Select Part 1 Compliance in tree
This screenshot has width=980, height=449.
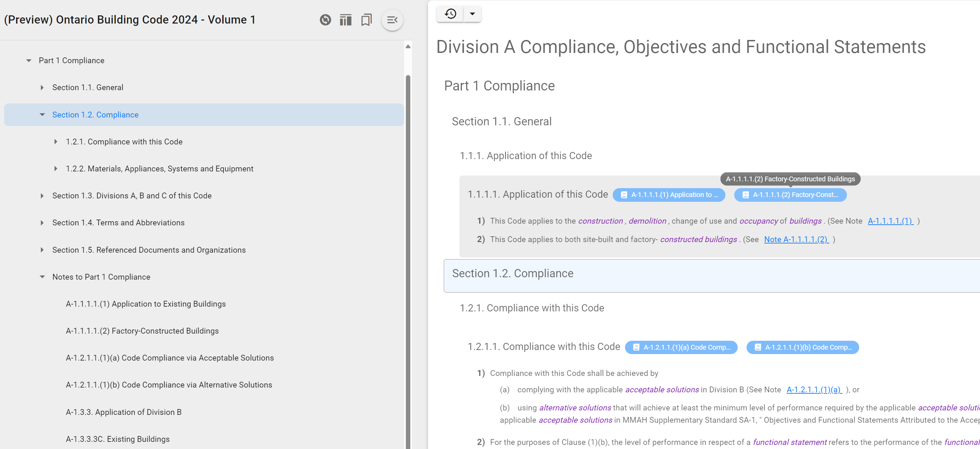coord(72,60)
